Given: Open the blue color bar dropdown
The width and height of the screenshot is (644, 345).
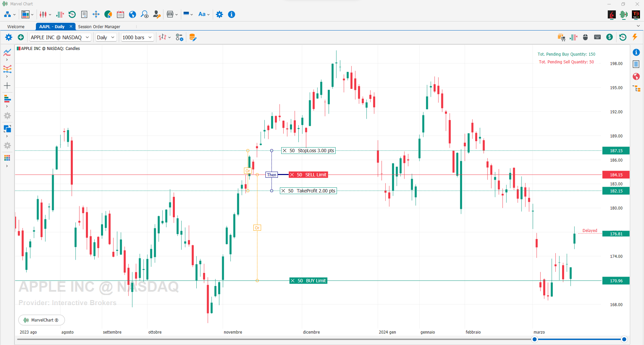Looking at the screenshot, I should tap(192, 14).
